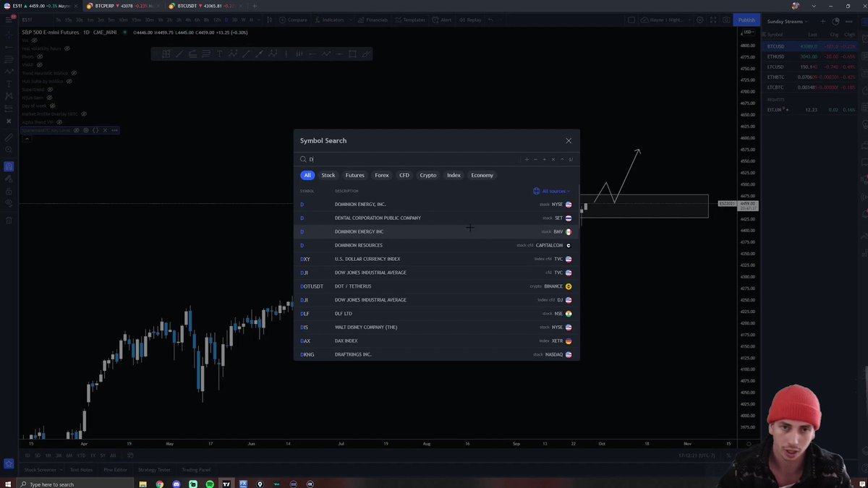The image size is (868, 488).
Task: Select the Index filter tab
Action: coord(454,175)
